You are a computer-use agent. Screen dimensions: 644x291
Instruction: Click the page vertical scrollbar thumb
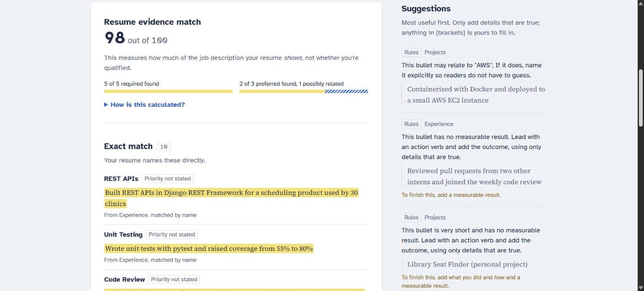(x=640, y=98)
